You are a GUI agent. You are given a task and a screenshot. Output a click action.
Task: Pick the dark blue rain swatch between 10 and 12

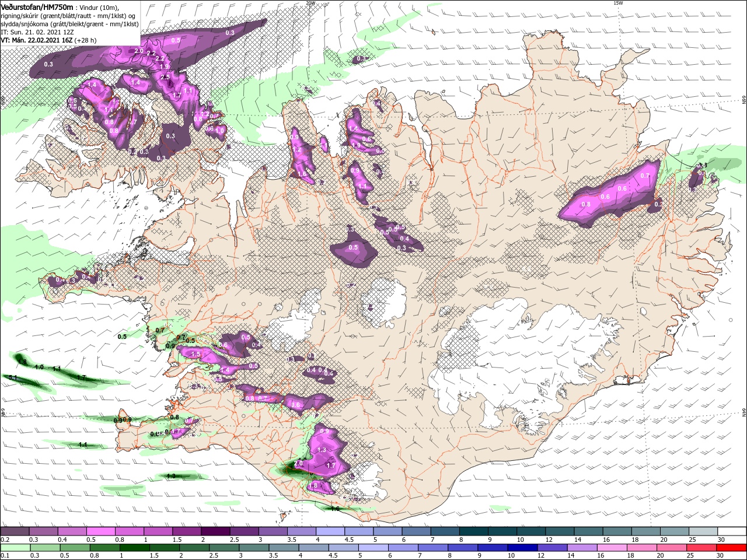click(522, 548)
